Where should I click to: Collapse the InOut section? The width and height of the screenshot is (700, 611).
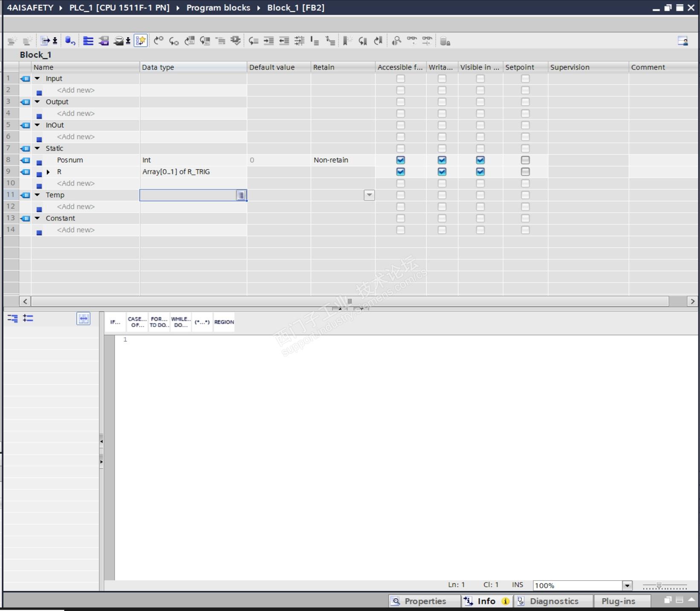click(x=37, y=125)
